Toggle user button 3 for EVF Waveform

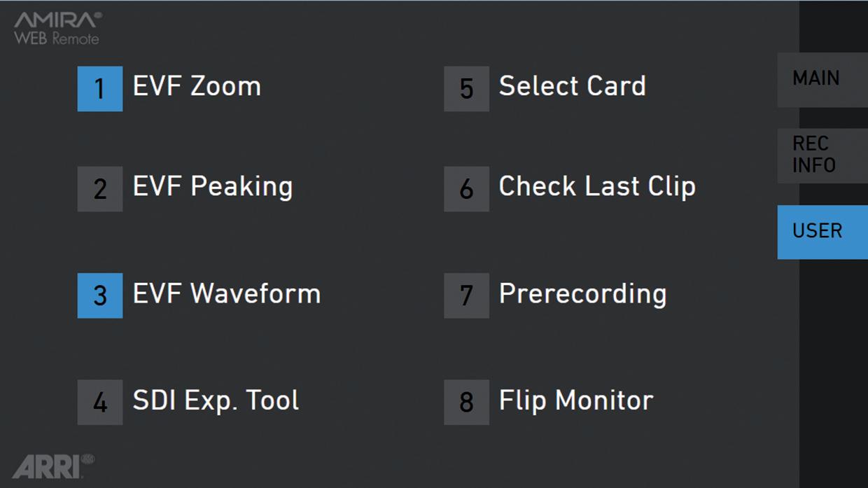(99, 295)
